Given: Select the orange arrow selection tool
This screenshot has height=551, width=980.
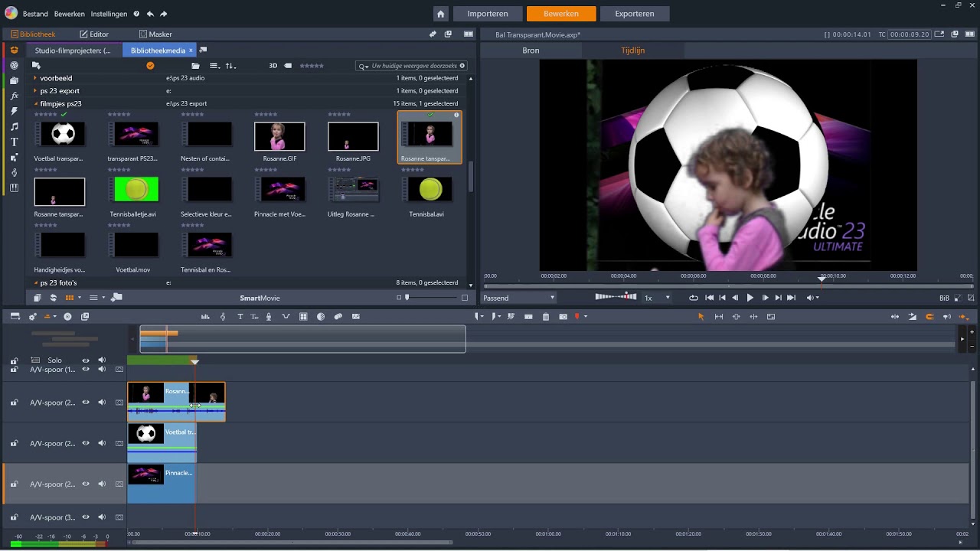Looking at the screenshot, I should click(701, 317).
